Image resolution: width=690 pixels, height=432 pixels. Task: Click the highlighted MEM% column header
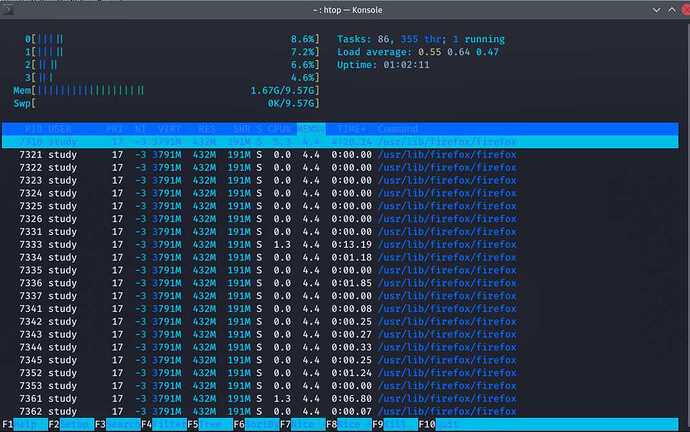tap(311, 129)
